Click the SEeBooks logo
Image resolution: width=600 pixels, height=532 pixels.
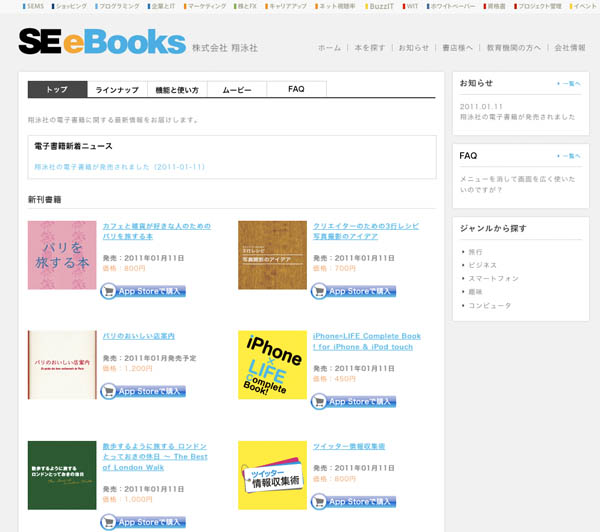pyautogui.click(x=101, y=43)
